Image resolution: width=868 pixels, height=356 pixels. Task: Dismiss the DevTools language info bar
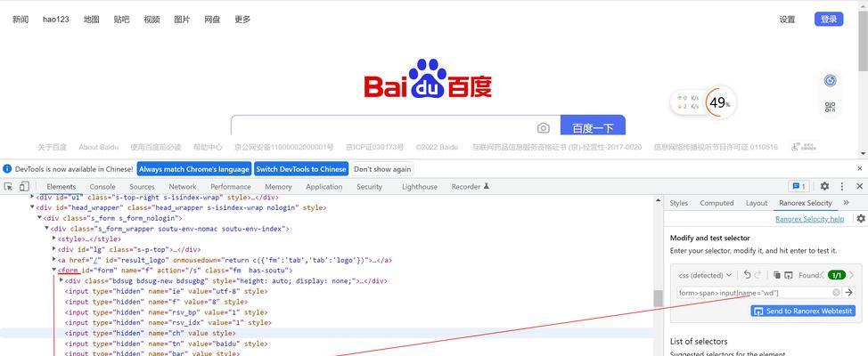860,168
